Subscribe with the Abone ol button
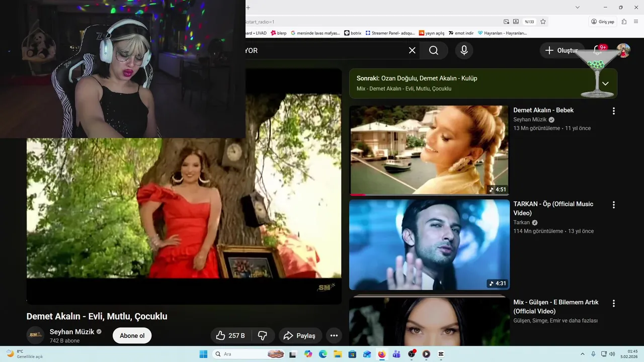The image size is (644, 362). tap(132, 335)
